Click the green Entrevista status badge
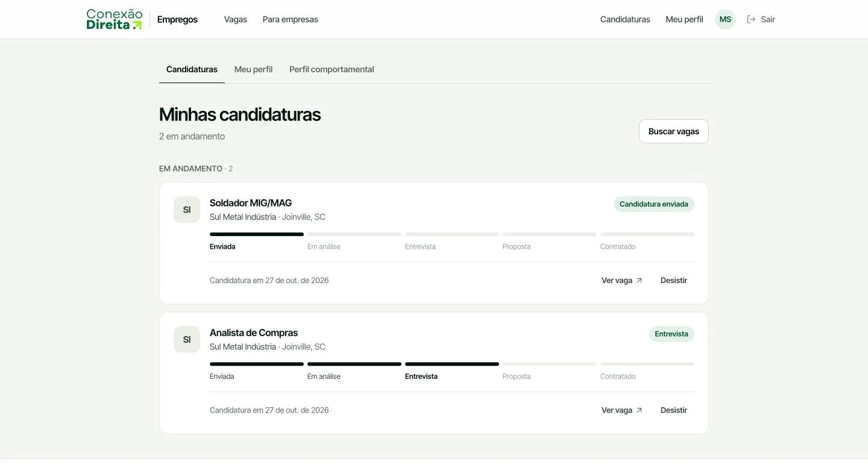The height and width of the screenshot is (471, 868). (671, 334)
